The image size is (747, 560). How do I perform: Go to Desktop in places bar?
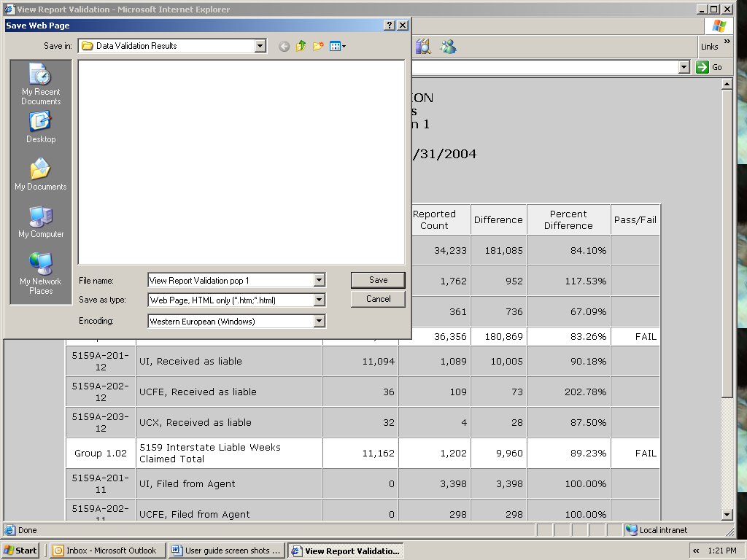pyautogui.click(x=40, y=127)
